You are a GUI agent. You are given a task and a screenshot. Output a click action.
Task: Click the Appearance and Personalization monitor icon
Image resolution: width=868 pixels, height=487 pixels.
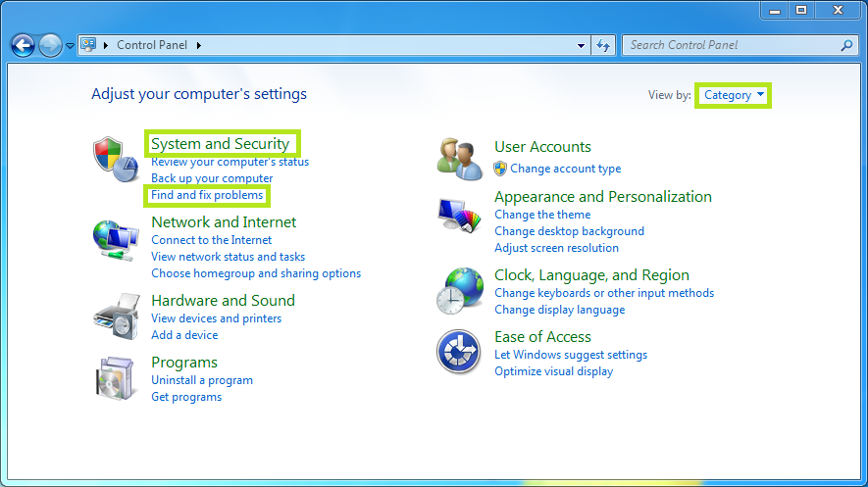pos(459,215)
